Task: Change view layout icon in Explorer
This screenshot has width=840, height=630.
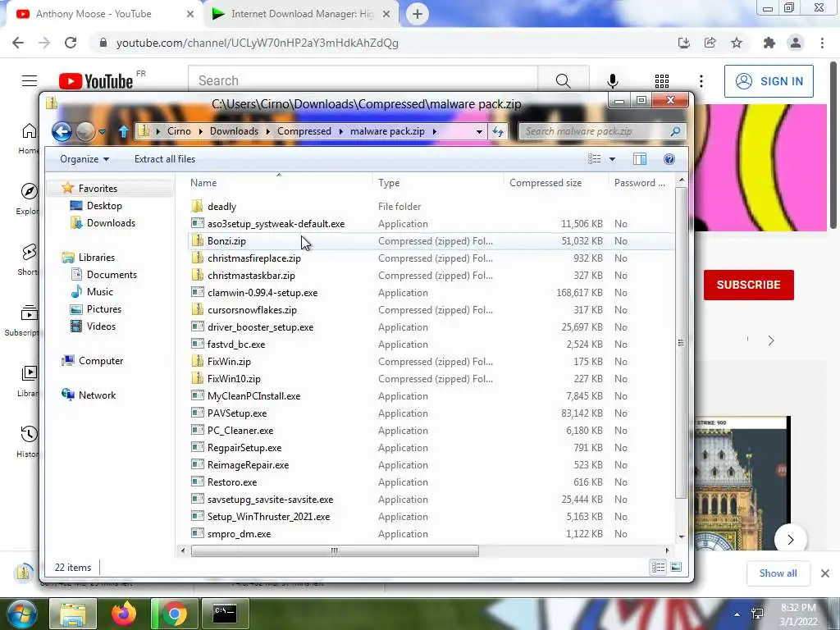Action: (594, 159)
